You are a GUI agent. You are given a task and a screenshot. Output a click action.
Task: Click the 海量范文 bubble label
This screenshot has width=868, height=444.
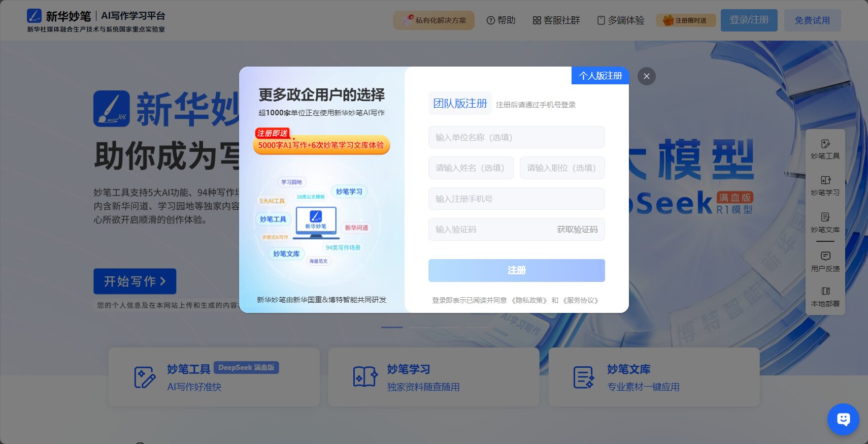click(x=319, y=261)
